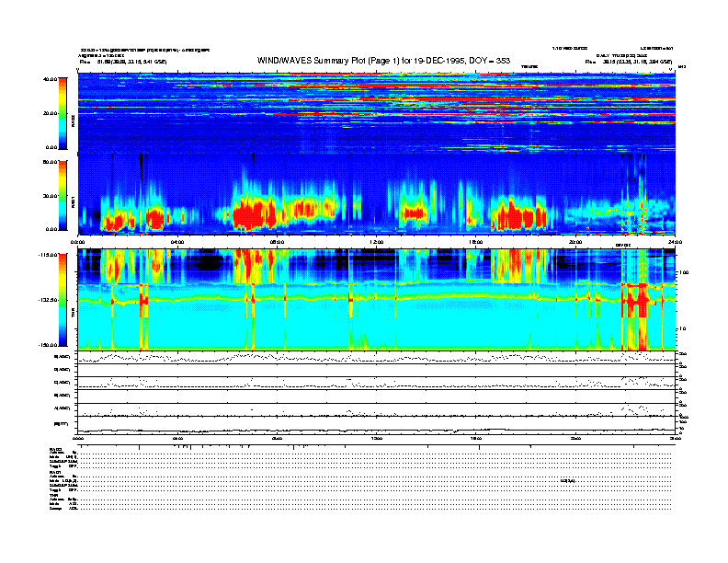Click the 04:00 label on bottom time axis
This screenshot has height=563, width=728.
[177, 438]
